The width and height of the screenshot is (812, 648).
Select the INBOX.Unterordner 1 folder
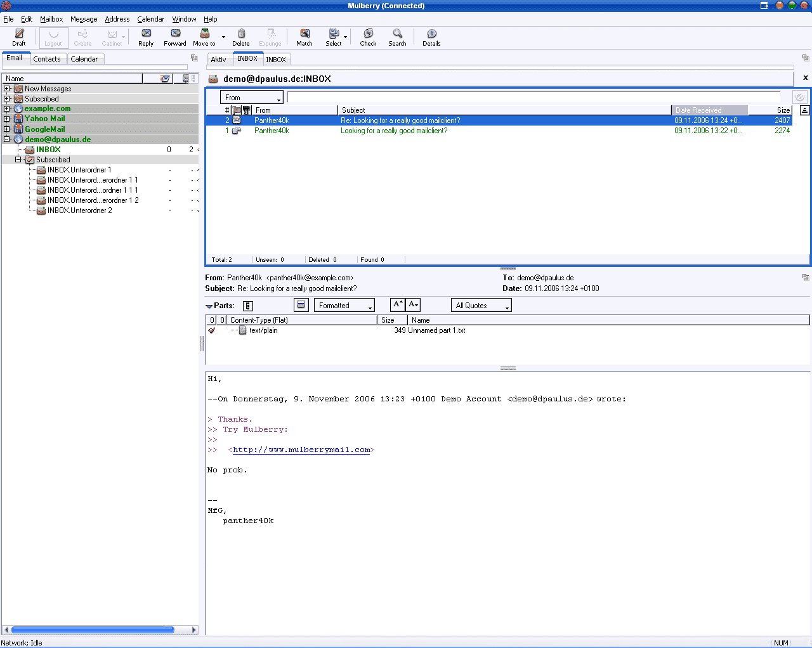coord(79,170)
